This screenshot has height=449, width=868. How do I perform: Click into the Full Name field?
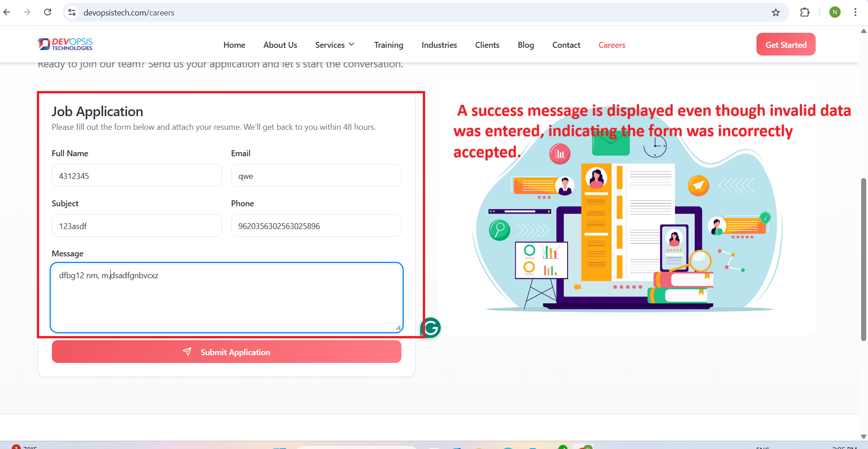pos(137,176)
